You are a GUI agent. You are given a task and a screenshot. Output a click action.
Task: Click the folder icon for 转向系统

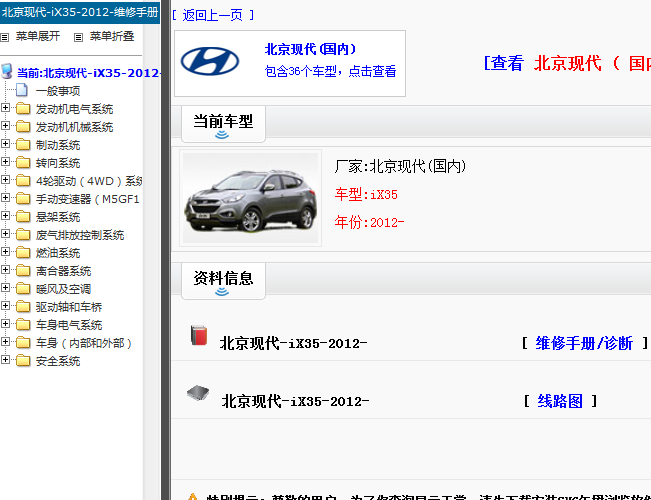[x=23, y=162]
